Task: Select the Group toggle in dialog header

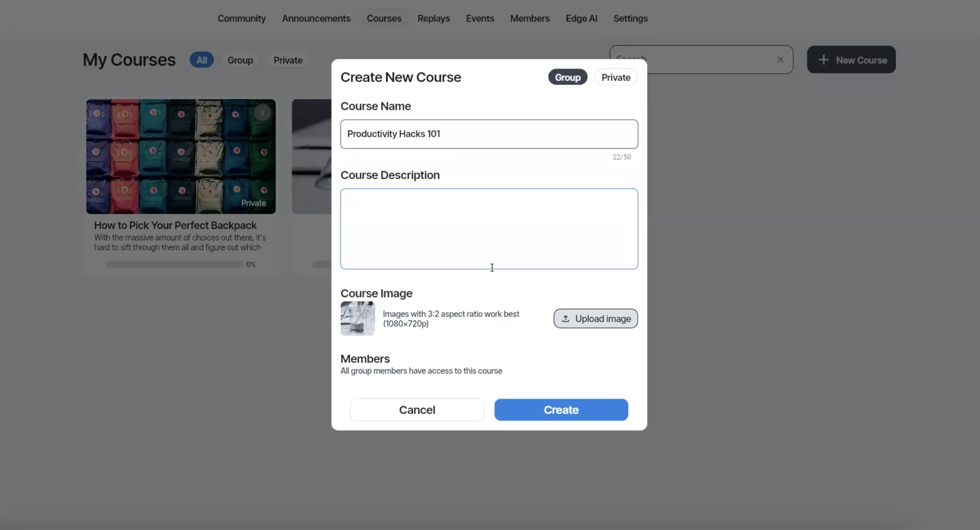Action: pos(567,77)
